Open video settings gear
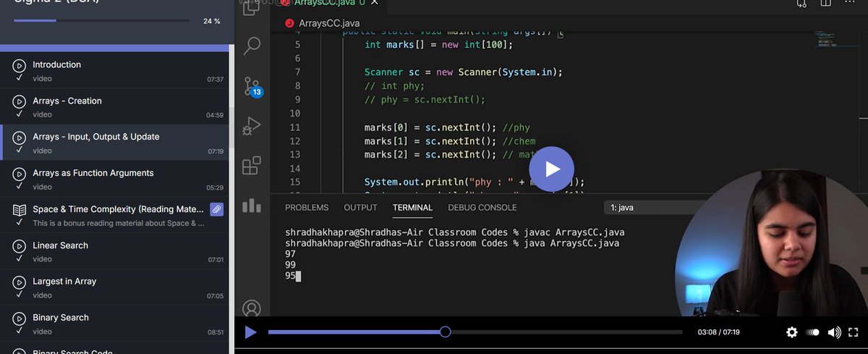The height and width of the screenshot is (354, 868). tap(792, 332)
